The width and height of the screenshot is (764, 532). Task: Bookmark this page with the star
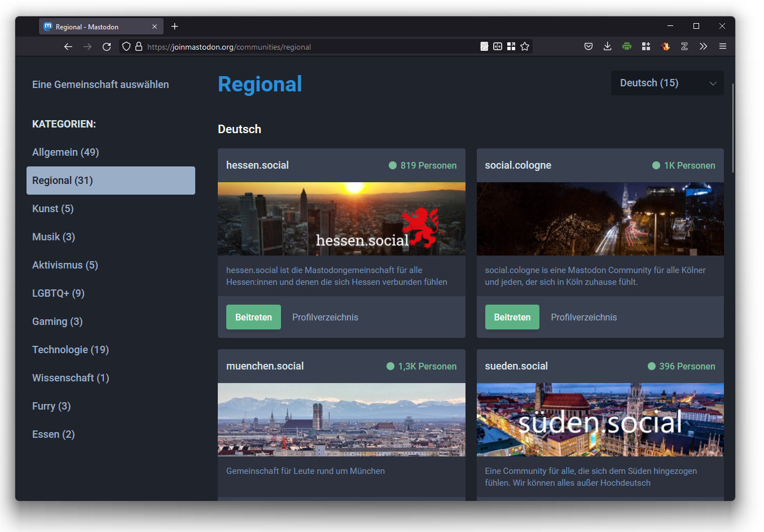[x=525, y=46]
